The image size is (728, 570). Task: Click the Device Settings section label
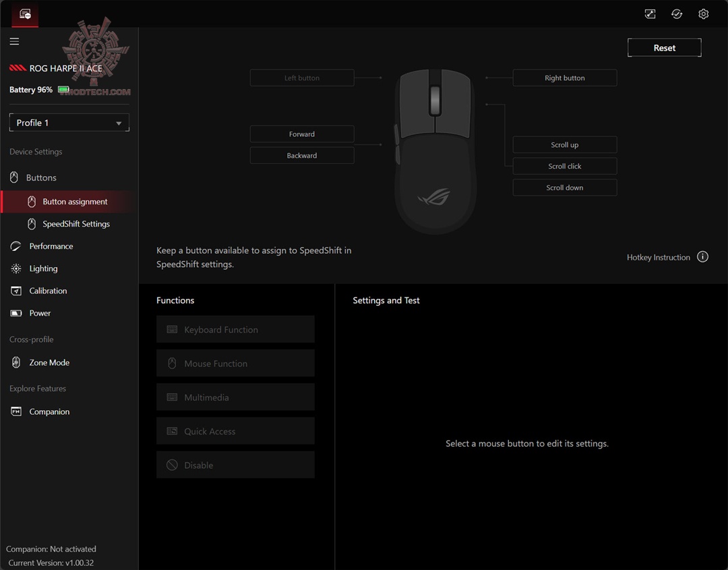click(36, 152)
